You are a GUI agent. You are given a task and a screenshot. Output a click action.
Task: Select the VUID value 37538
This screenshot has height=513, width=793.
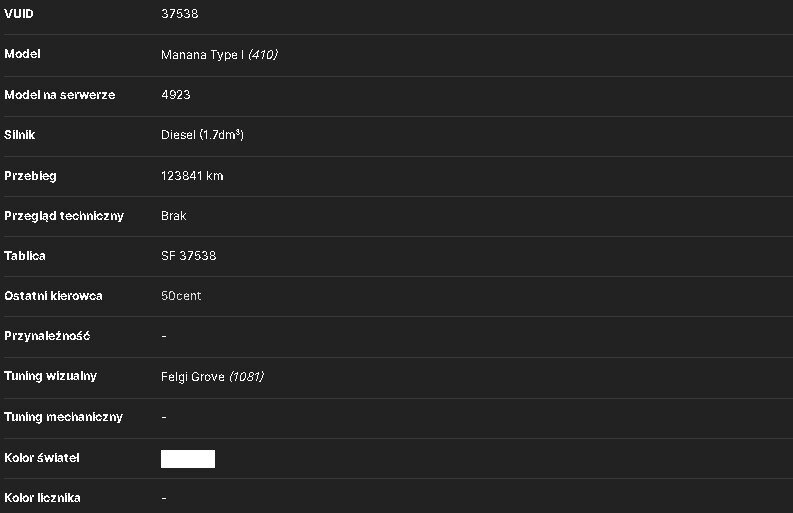click(x=180, y=14)
